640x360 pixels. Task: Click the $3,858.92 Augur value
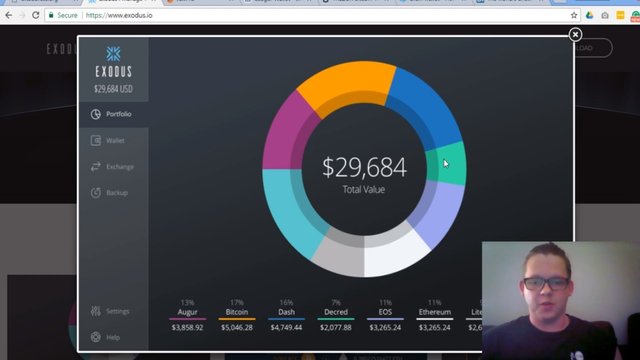(187, 327)
